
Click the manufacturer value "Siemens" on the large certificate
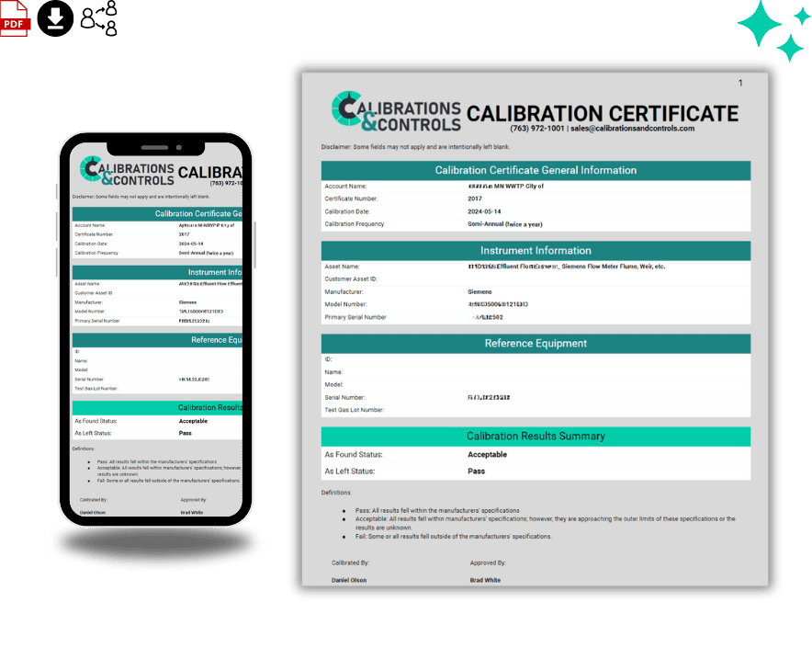click(479, 292)
